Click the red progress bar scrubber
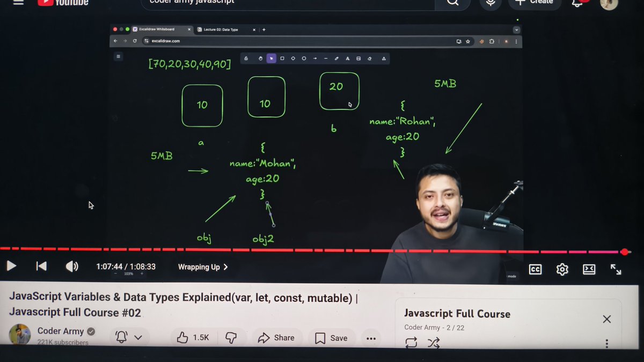 point(624,252)
